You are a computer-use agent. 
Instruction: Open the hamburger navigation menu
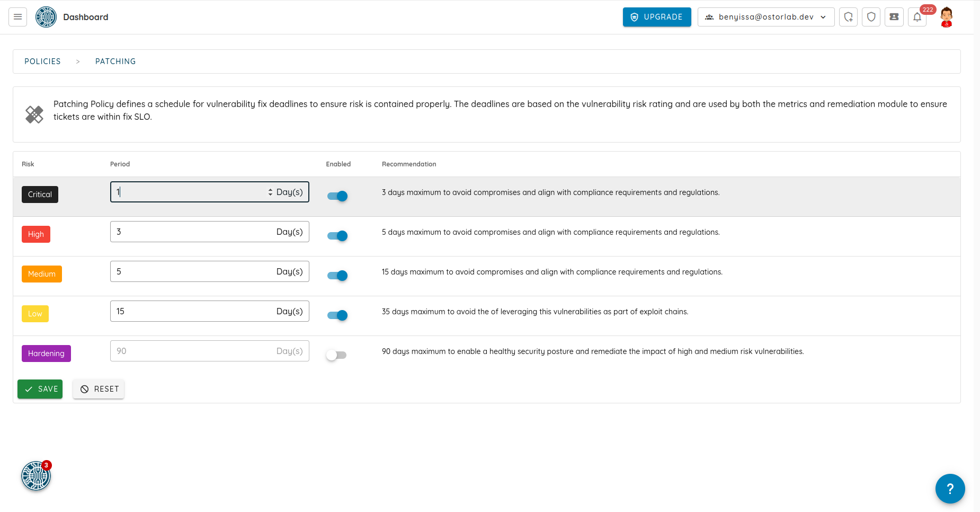17,17
